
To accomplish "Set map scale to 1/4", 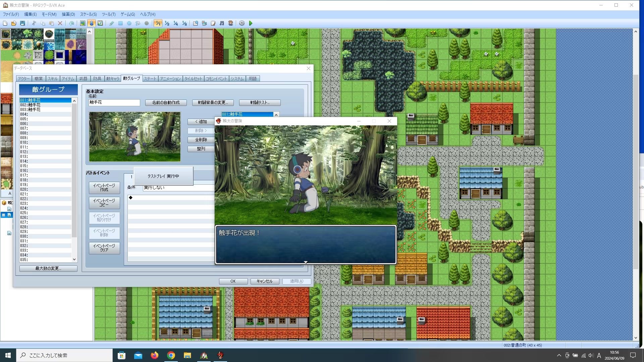I will (x=175, y=23).
